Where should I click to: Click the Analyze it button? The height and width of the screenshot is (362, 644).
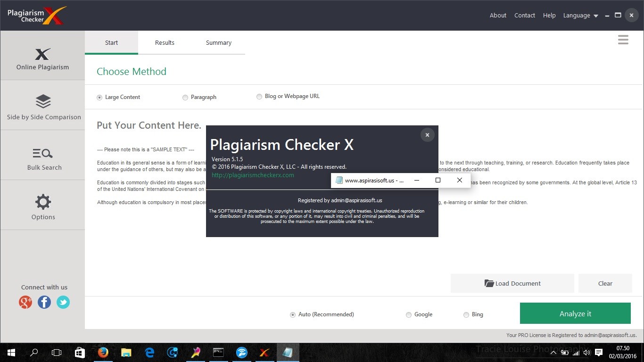(575, 313)
